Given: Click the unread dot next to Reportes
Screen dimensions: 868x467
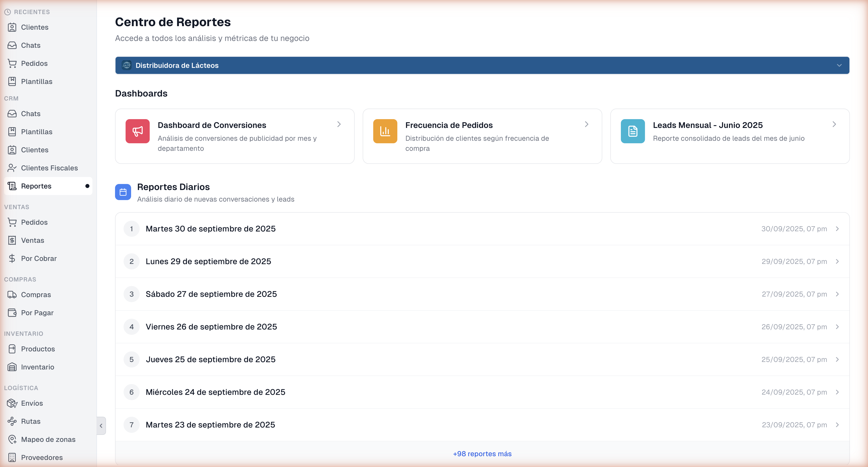Looking at the screenshot, I should 87,186.
